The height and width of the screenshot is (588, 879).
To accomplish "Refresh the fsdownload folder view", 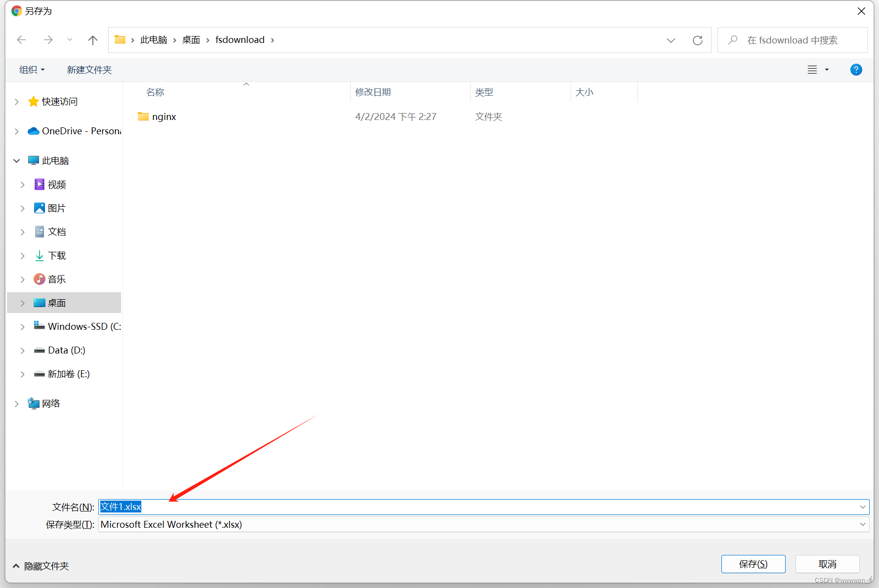I will point(697,40).
